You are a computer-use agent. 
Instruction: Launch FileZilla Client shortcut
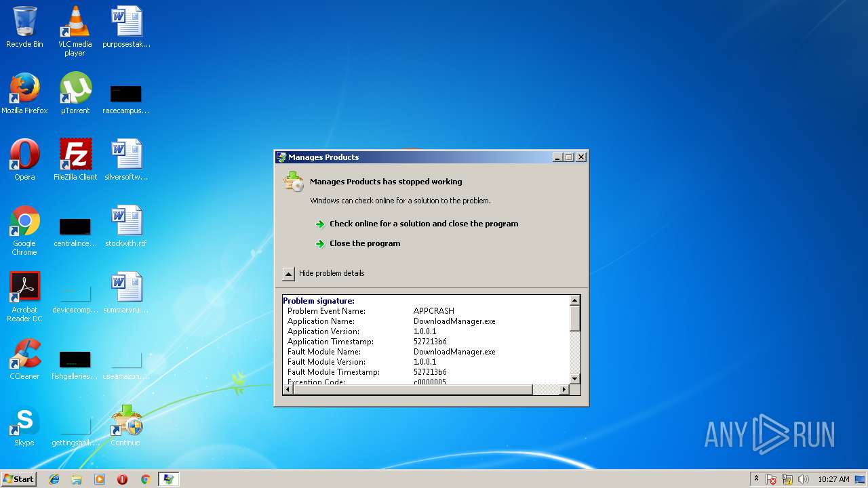pos(75,160)
